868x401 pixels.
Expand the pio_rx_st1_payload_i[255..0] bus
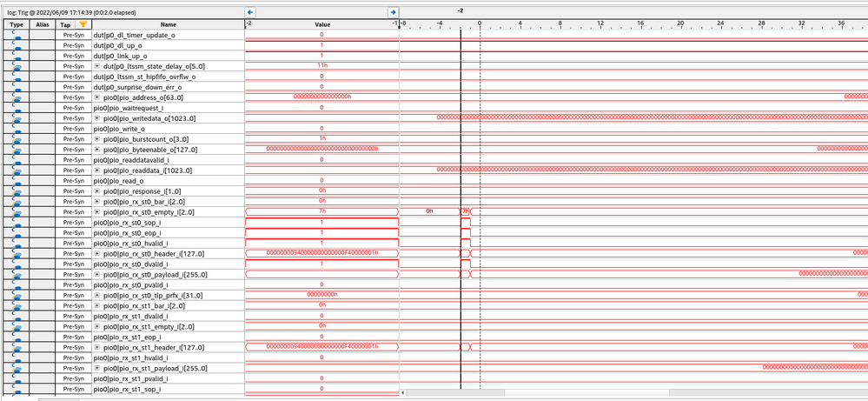[96, 368]
